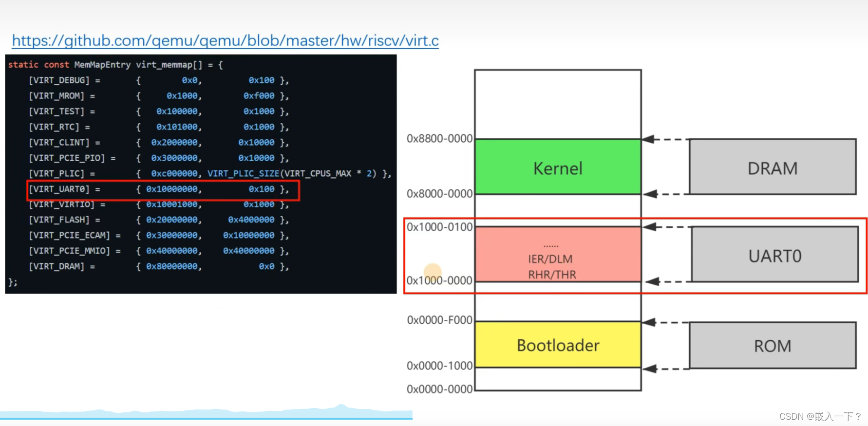Open the github.com qemu virt.c link
Image resolution: width=868 pixels, height=426 pixels.
[225, 40]
